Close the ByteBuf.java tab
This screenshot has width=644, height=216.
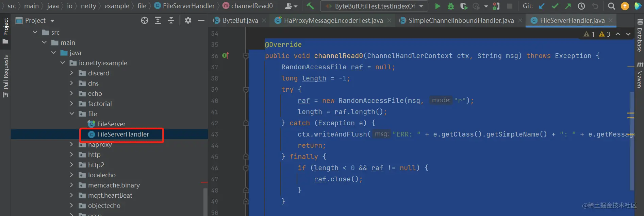[x=264, y=21]
